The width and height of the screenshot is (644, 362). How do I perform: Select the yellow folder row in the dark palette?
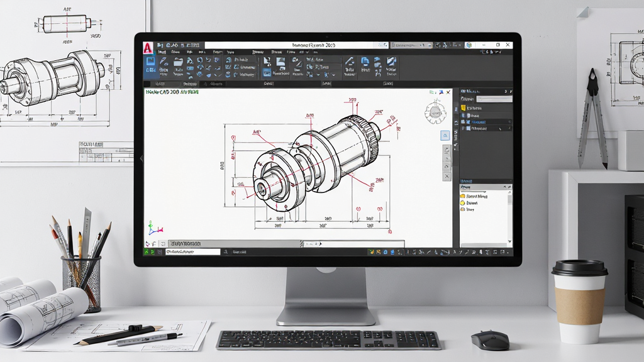pos(486,108)
